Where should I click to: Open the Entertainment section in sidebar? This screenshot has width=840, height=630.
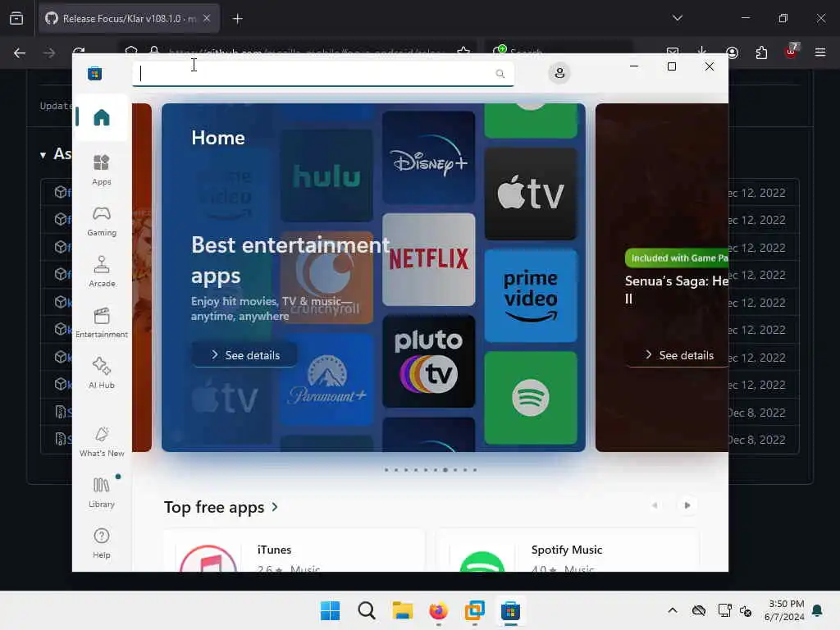pos(101,322)
